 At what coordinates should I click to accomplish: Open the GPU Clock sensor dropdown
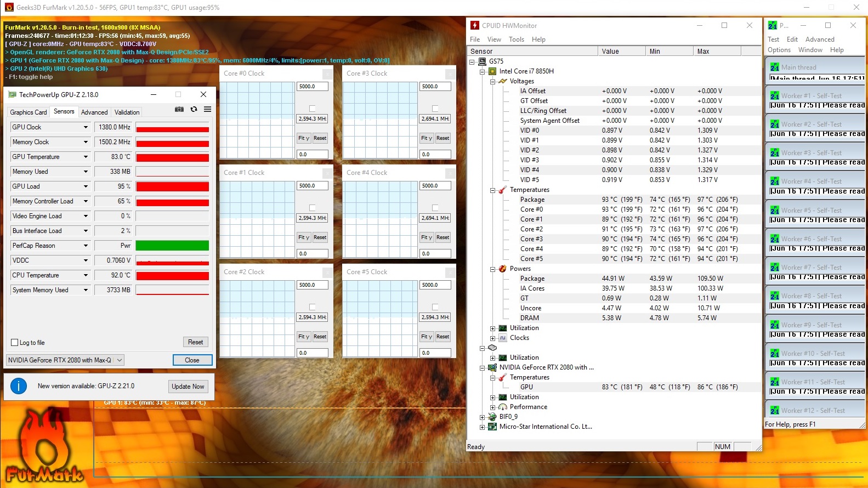(x=86, y=127)
